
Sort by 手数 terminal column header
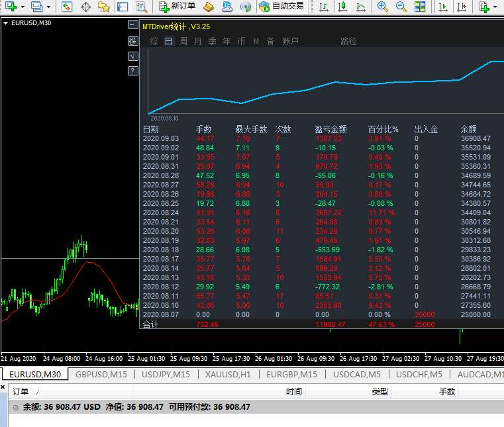447,392
